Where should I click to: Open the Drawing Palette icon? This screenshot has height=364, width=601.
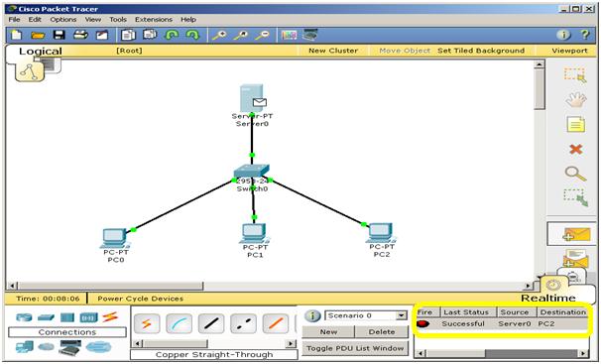pos(289,36)
